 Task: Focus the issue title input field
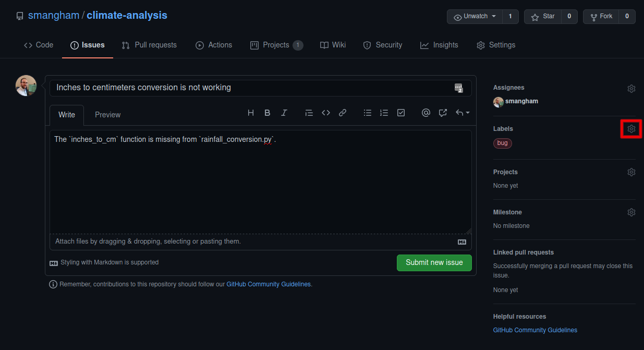[x=261, y=88]
